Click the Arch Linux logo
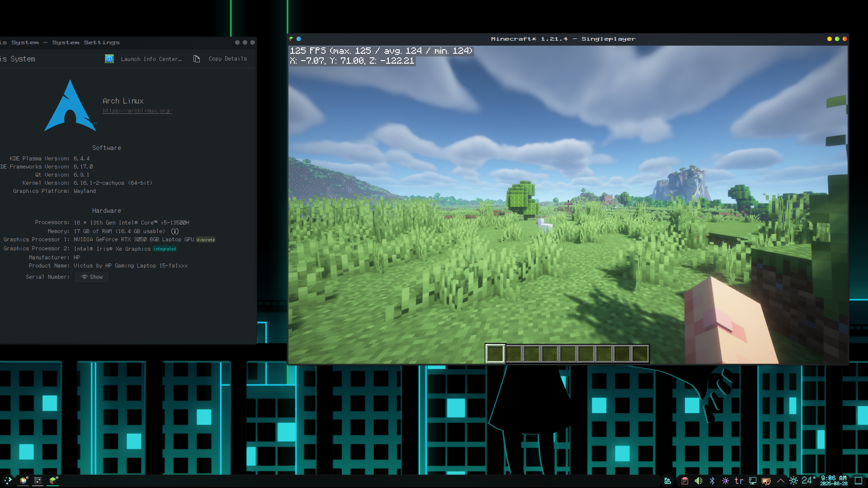 click(x=70, y=106)
